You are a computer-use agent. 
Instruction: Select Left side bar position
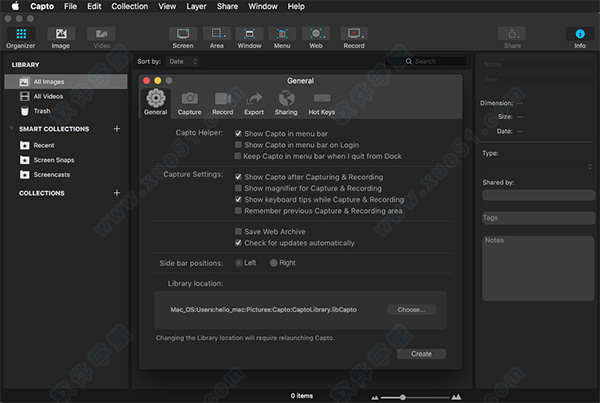238,263
